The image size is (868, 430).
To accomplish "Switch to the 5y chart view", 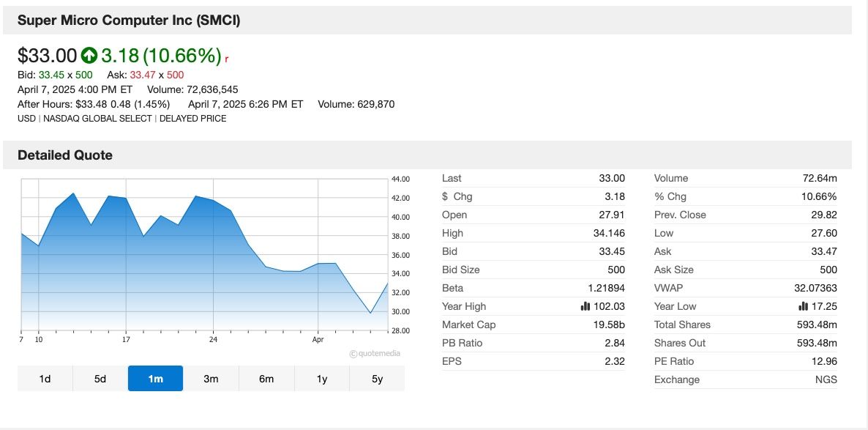I will tap(377, 379).
